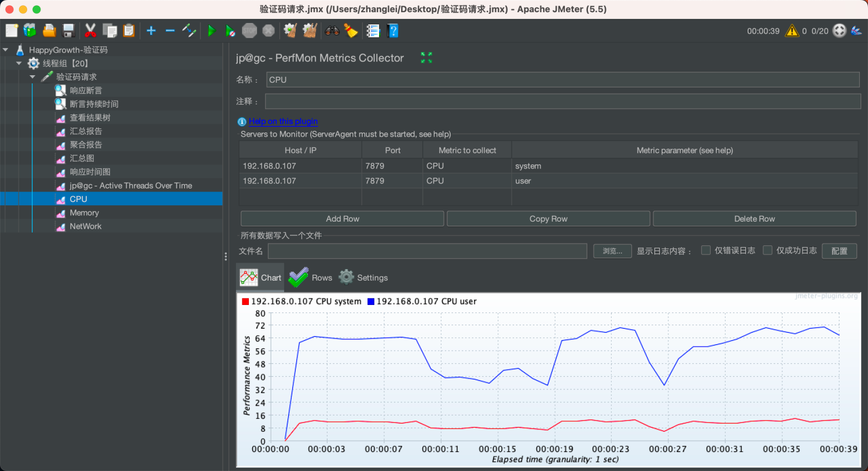868x471 pixels.
Task: Select 响应时间图 listener
Action: coord(90,172)
